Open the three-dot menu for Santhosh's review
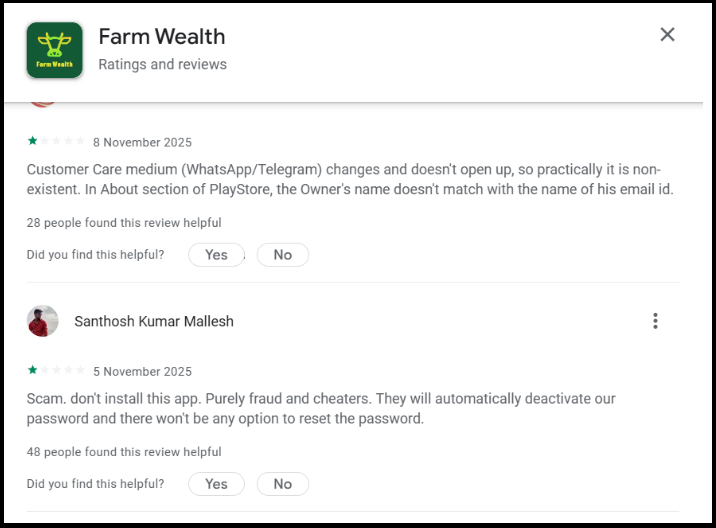The width and height of the screenshot is (716, 528). pos(655,321)
